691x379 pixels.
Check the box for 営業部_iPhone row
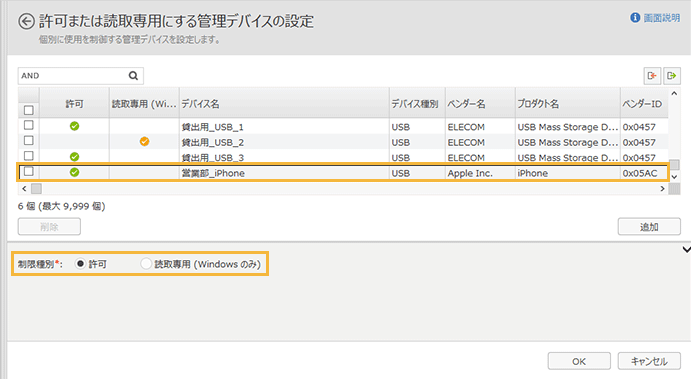[29, 171]
